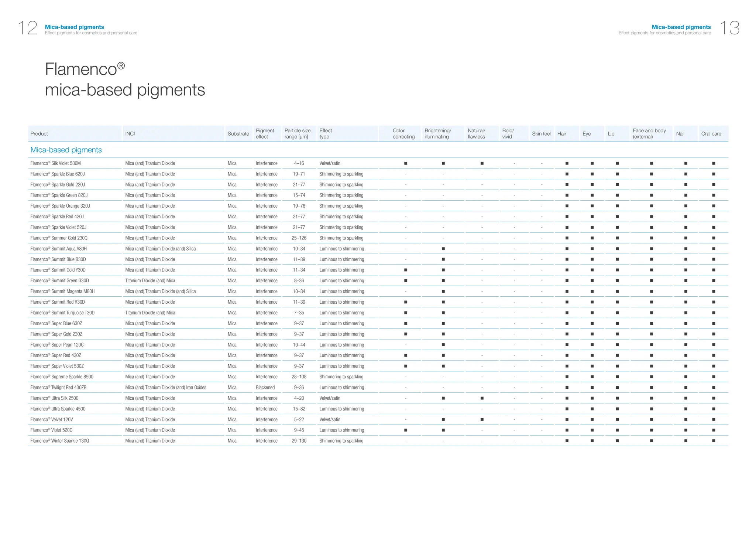Viewport: 756px width, 535px height.
Task: Click the Mica-based pigments section heading
Action: (66, 150)
